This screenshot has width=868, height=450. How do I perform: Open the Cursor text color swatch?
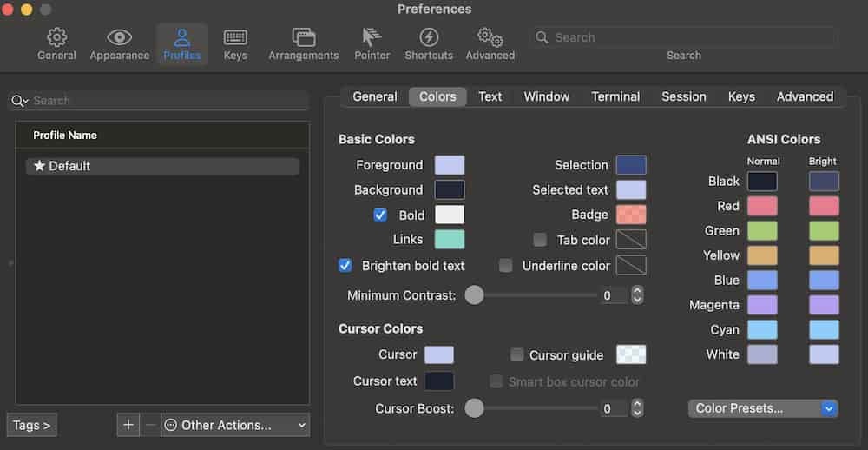click(x=439, y=381)
